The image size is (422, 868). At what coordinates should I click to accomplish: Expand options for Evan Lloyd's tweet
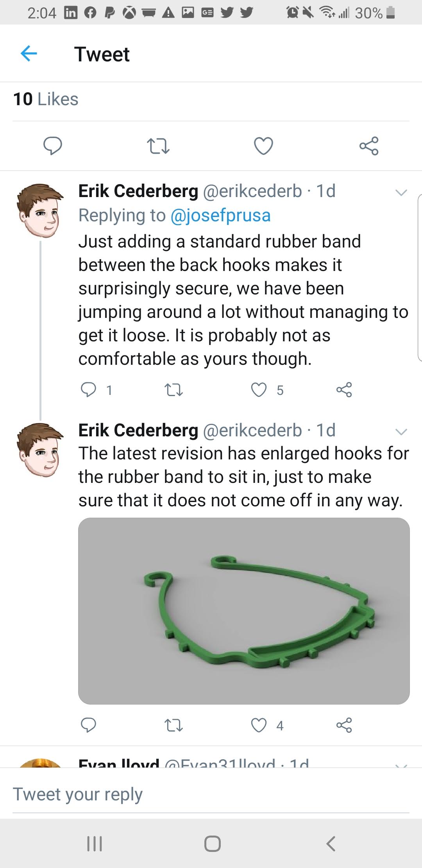pyautogui.click(x=401, y=765)
